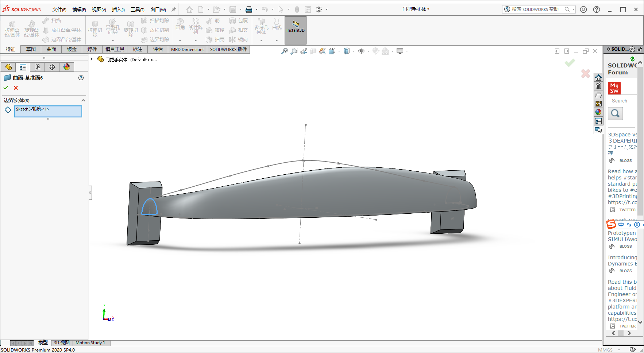Click the task pane settings gear icon
The width and height of the screenshot is (644, 353).
[632, 49]
